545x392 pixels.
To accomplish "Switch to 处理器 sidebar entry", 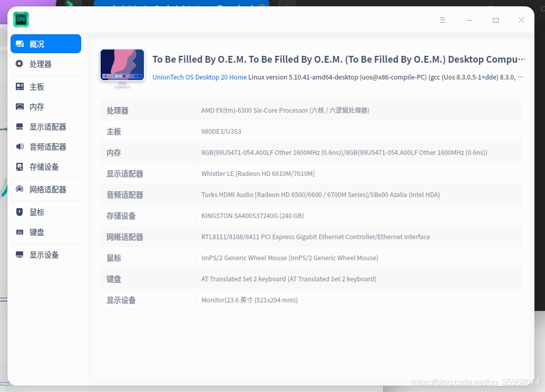I will 46,64.
